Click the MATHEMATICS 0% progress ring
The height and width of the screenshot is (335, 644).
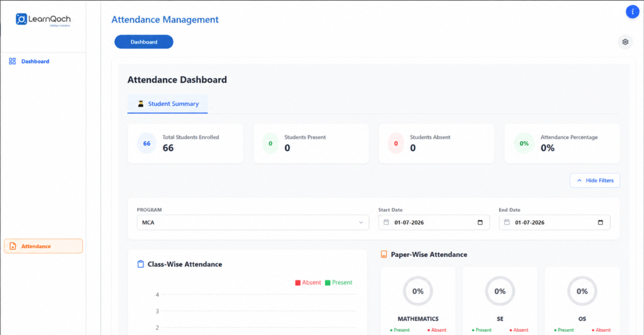(418, 291)
